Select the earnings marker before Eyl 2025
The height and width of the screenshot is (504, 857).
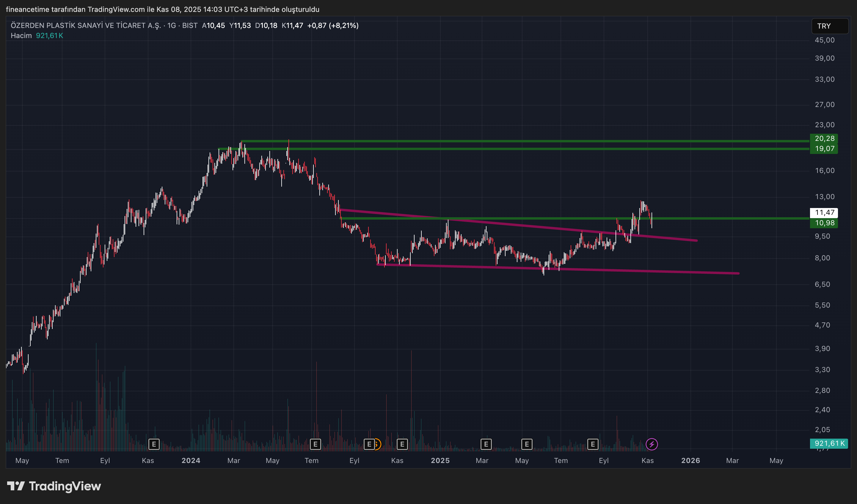(593, 444)
